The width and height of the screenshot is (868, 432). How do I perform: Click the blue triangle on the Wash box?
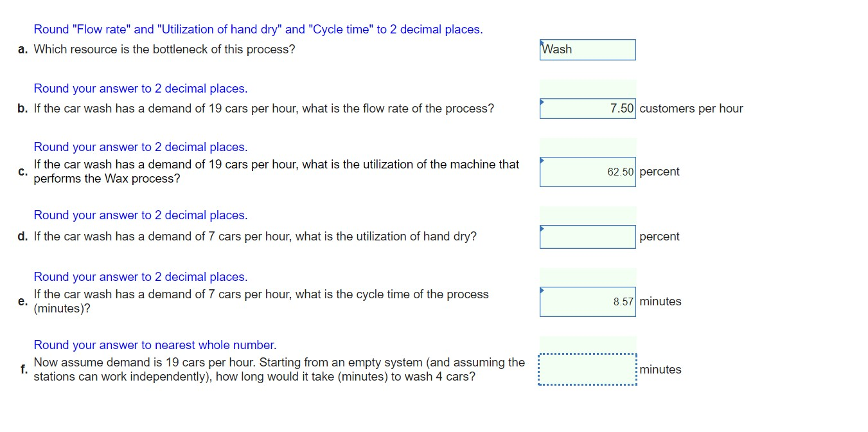point(542,42)
